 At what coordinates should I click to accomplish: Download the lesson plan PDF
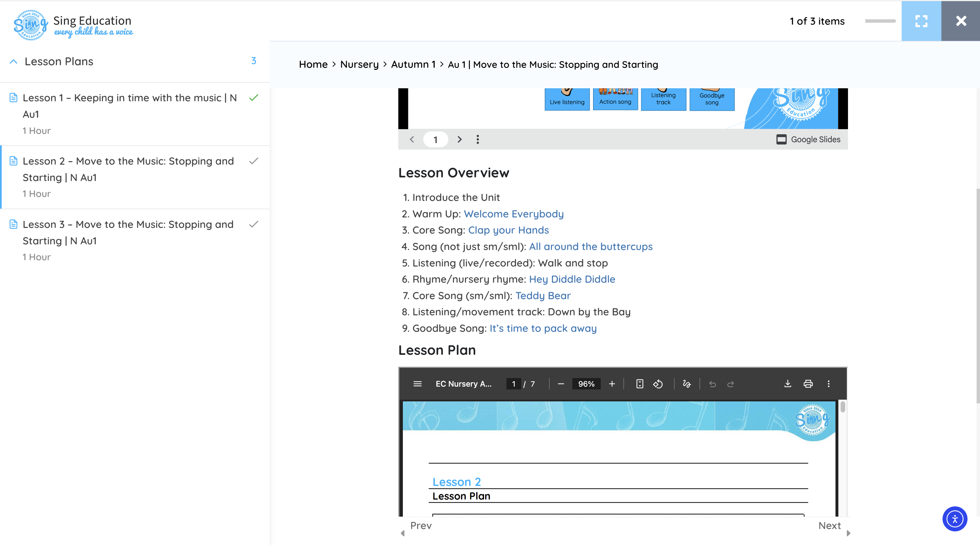(788, 384)
